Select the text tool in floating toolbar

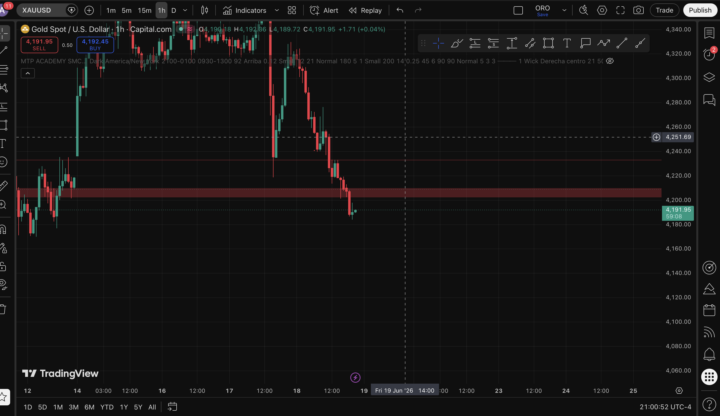click(567, 43)
